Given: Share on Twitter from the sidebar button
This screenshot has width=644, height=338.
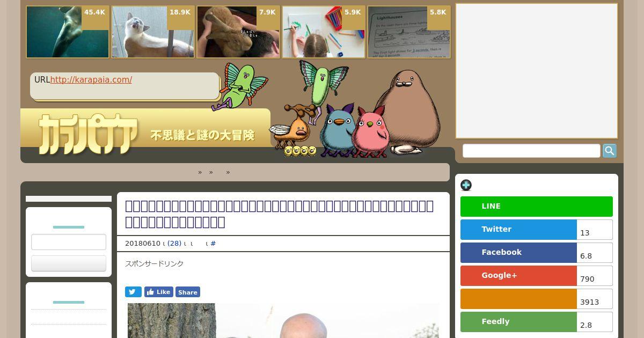Looking at the screenshot, I should pyautogui.click(x=518, y=230).
